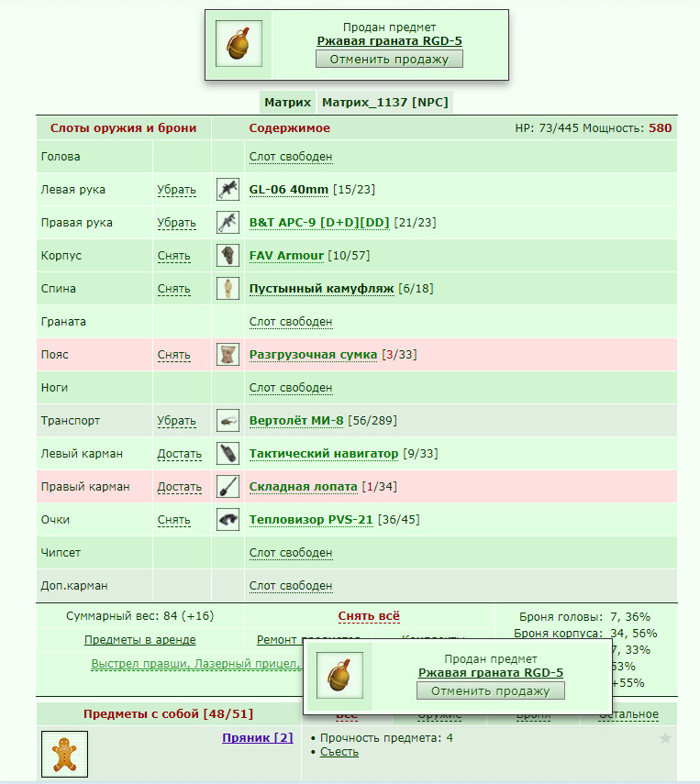Click Слот свободен in Голова row
Image resolution: width=700 pixels, height=784 pixels.
(x=291, y=157)
